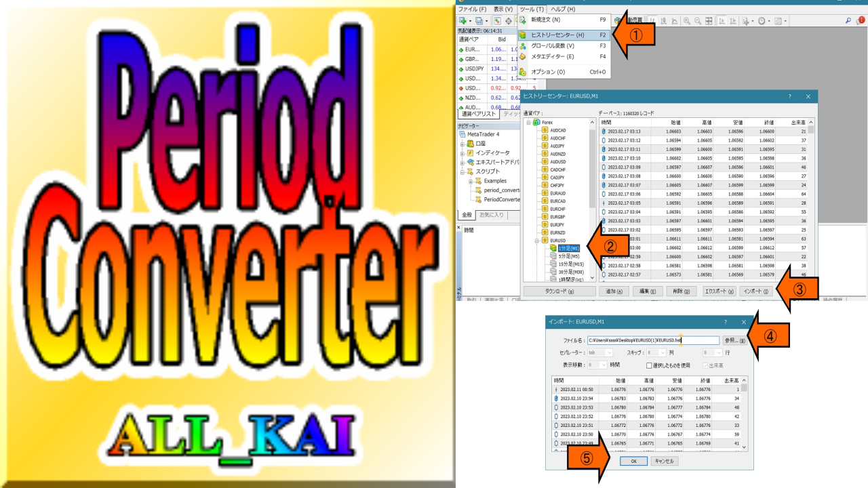Click the Forex folder icon
This screenshot has width=868, height=488.
(536, 122)
